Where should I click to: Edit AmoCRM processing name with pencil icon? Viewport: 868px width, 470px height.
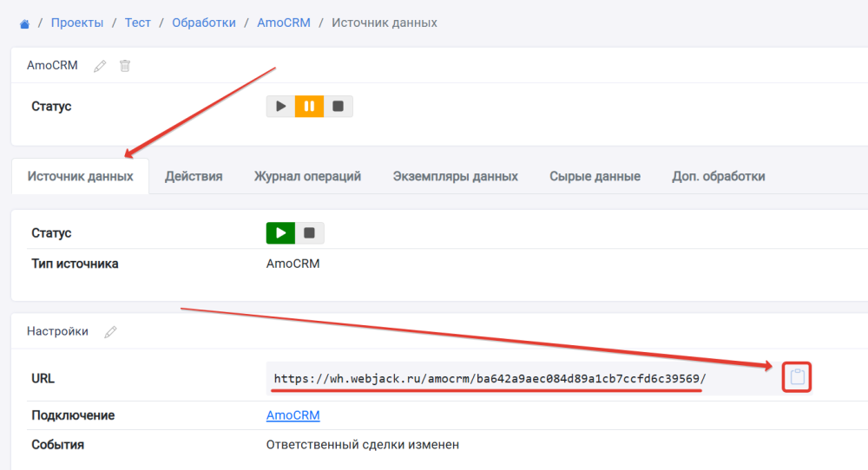tap(100, 66)
